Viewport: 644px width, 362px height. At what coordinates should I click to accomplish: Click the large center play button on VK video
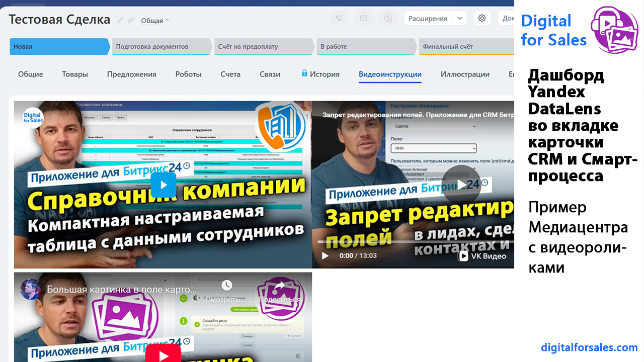point(461,185)
